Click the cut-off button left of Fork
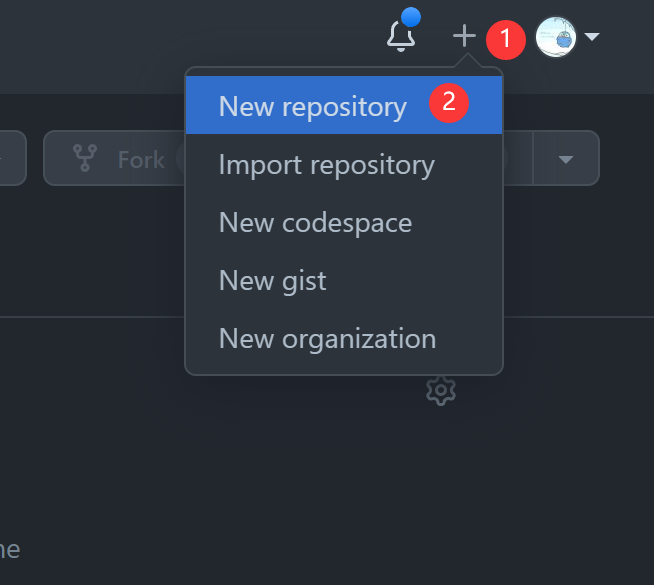The image size is (654, 585). click(x=12, y=158)
